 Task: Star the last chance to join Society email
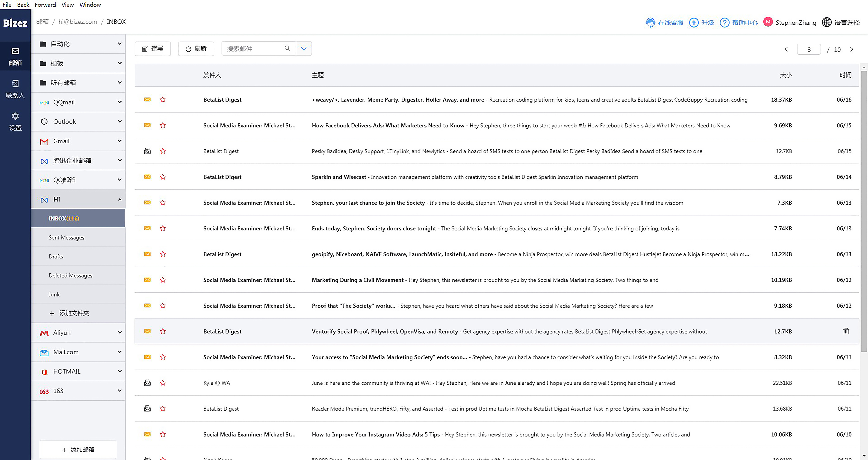click(163, 203)
